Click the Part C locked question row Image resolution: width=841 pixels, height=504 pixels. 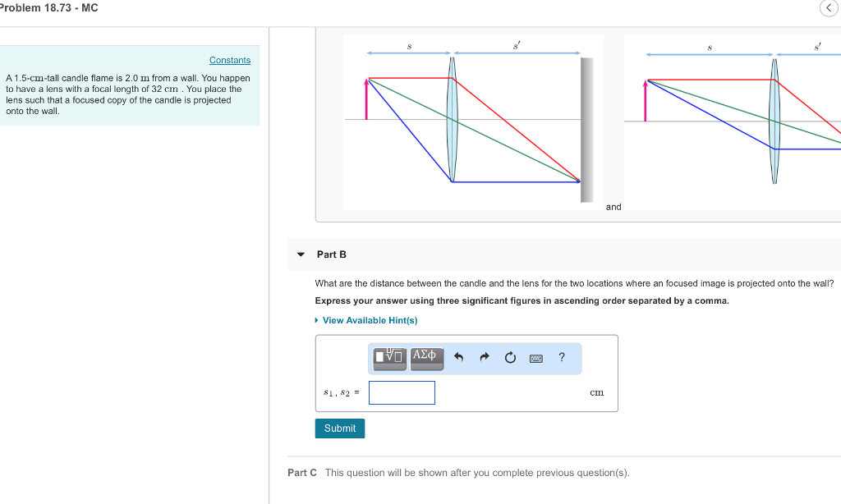click(x=458, y=473)
